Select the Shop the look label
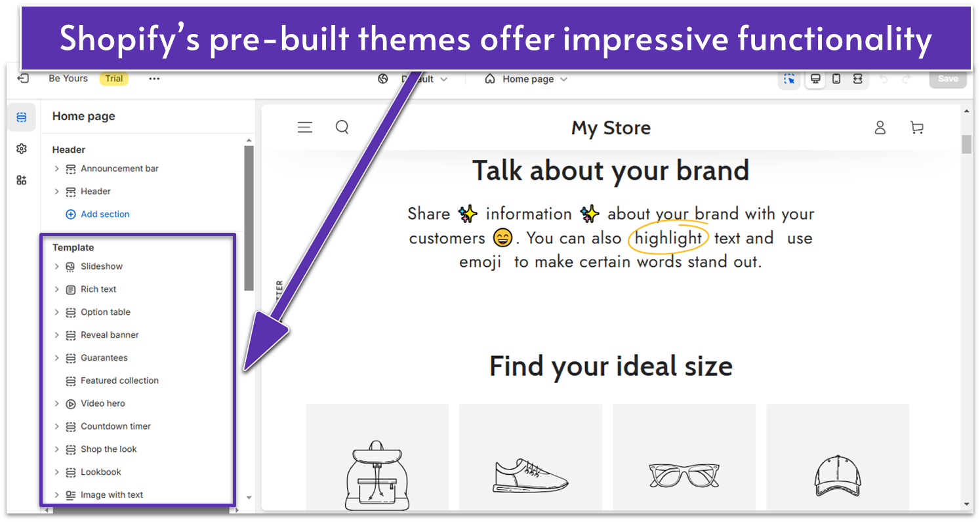 pyautogui.click(x=109, y=449)
